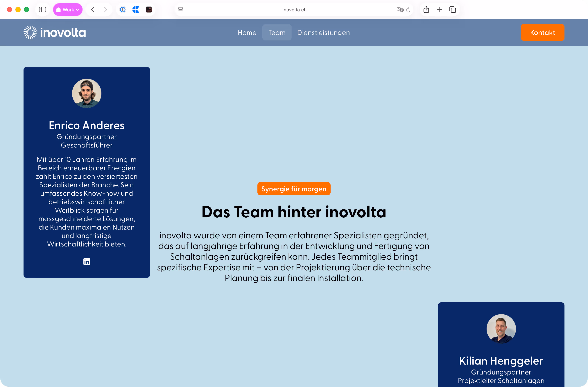588x387 pixels.
Task: Open the Home nav item
Action: pyautogui.click(x=247, y=32)
